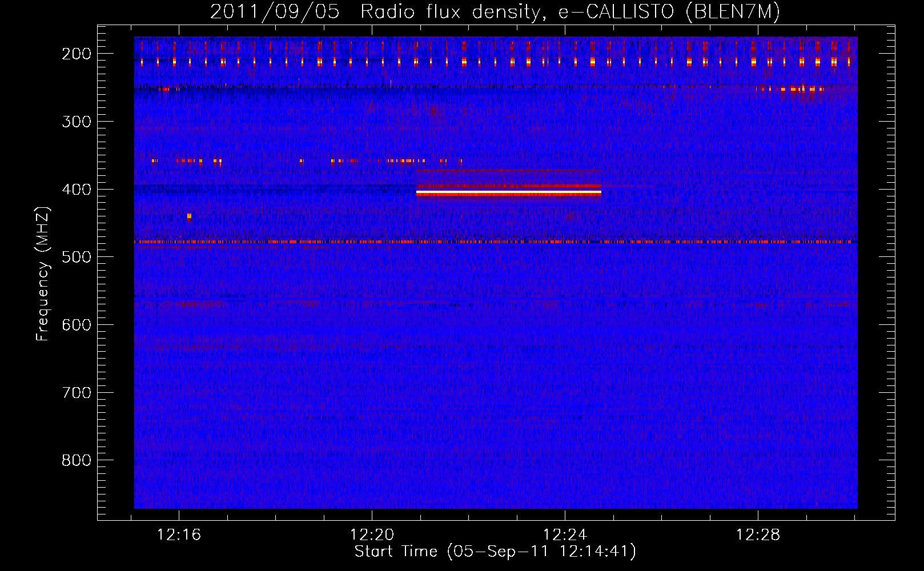Viewport: 924px width, 571px height.
Task: Select the 400 frequency axis label
Action: point(77,190)
